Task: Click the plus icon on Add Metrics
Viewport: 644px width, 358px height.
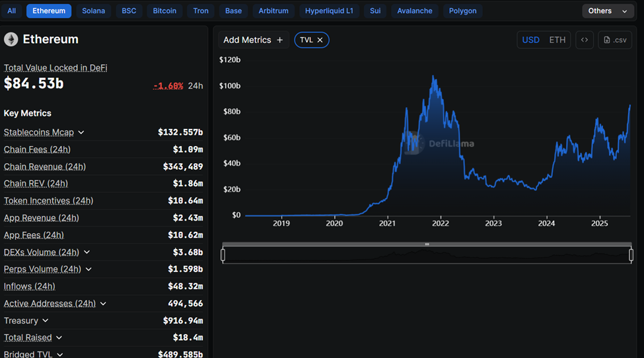Action: coord(279,40)
